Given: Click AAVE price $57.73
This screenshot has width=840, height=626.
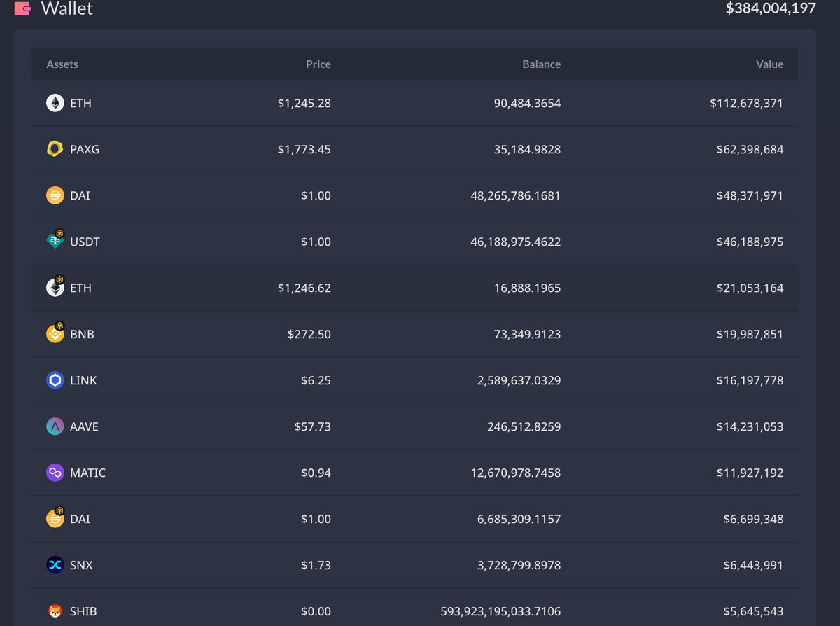Looking at the screenshot, I should [313, 426].
